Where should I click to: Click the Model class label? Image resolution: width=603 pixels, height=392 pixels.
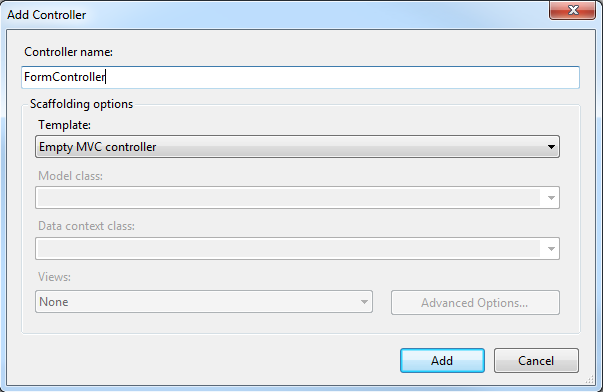[x=70, y=176]
